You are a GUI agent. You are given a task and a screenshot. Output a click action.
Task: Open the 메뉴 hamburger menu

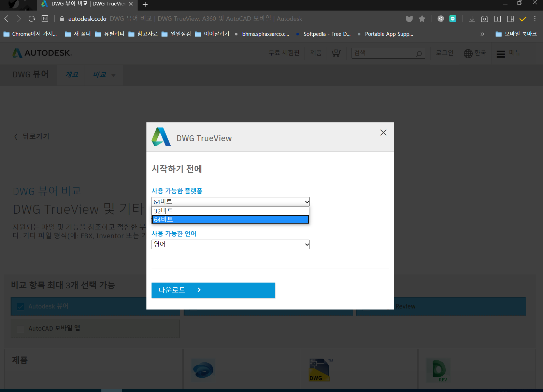pyautogui.click(x=509, y=53)
